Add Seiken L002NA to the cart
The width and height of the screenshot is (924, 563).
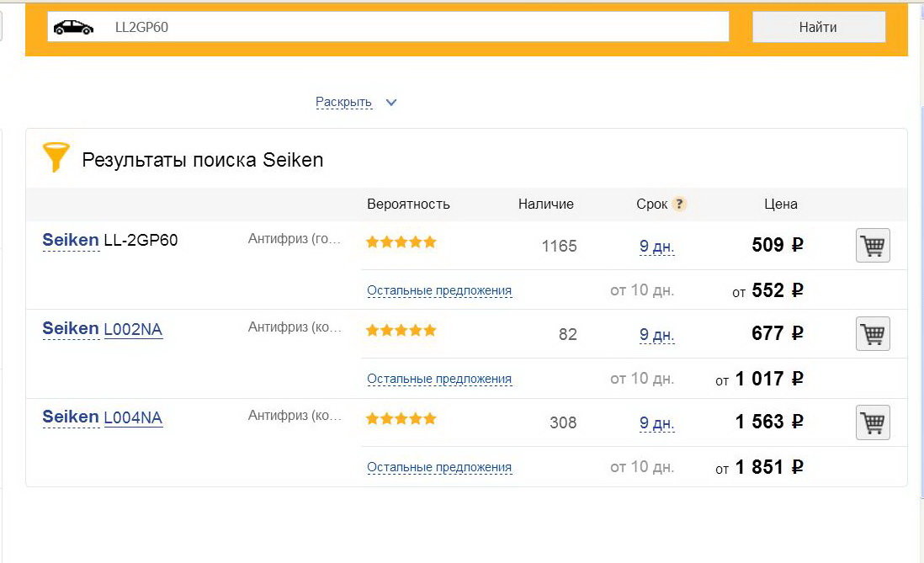pyautogui.click(x=873, y=333)
